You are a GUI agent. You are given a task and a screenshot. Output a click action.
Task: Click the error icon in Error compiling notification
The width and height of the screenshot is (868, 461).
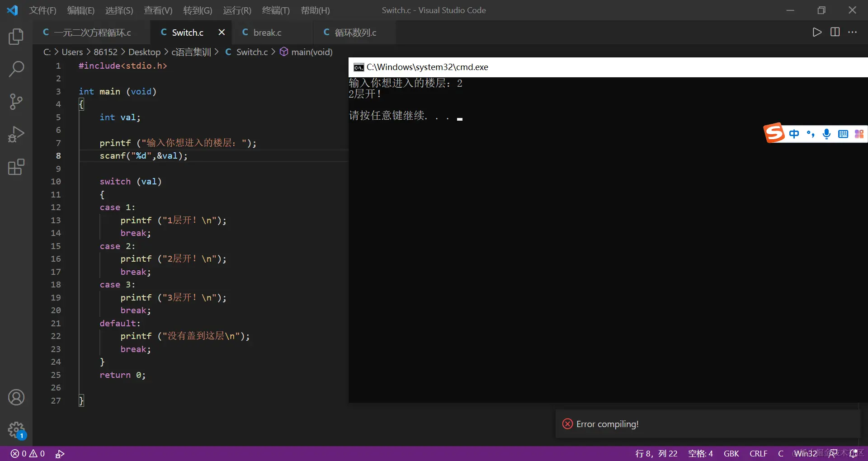point(567,424)
